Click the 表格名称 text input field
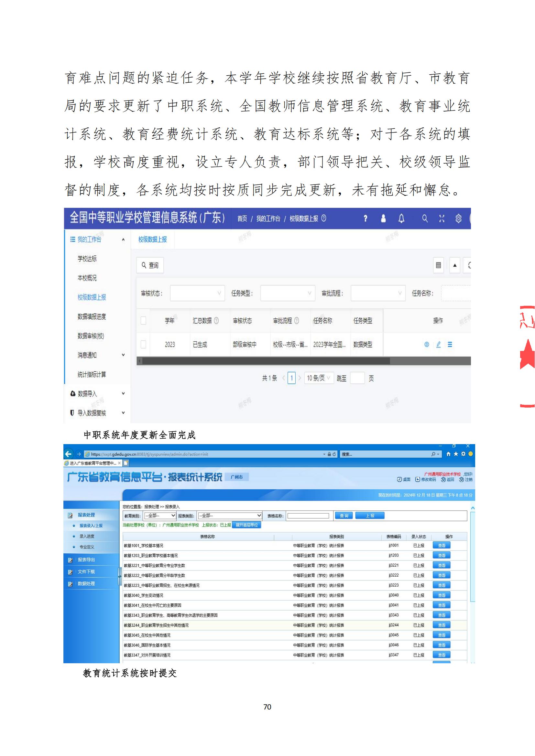 308,516
